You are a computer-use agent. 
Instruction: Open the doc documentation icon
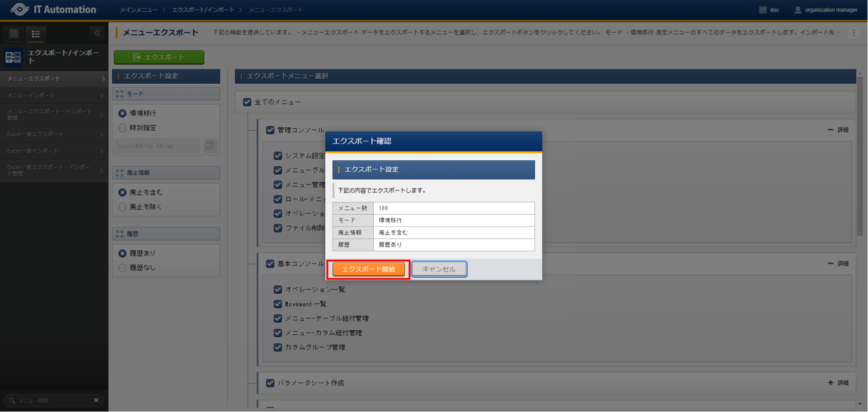[x=762, y=10]
